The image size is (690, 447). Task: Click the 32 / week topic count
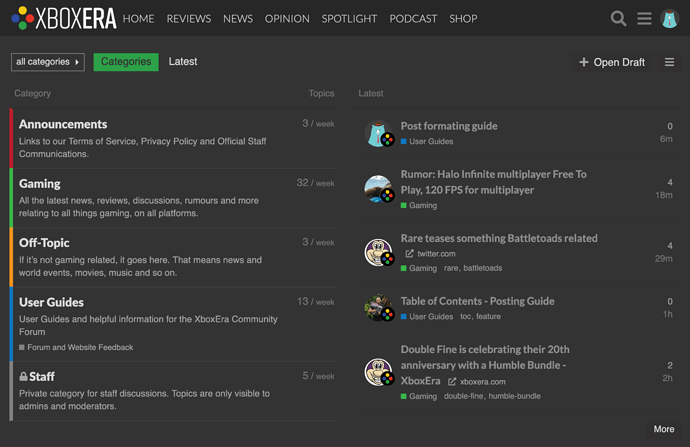point(315,183)
